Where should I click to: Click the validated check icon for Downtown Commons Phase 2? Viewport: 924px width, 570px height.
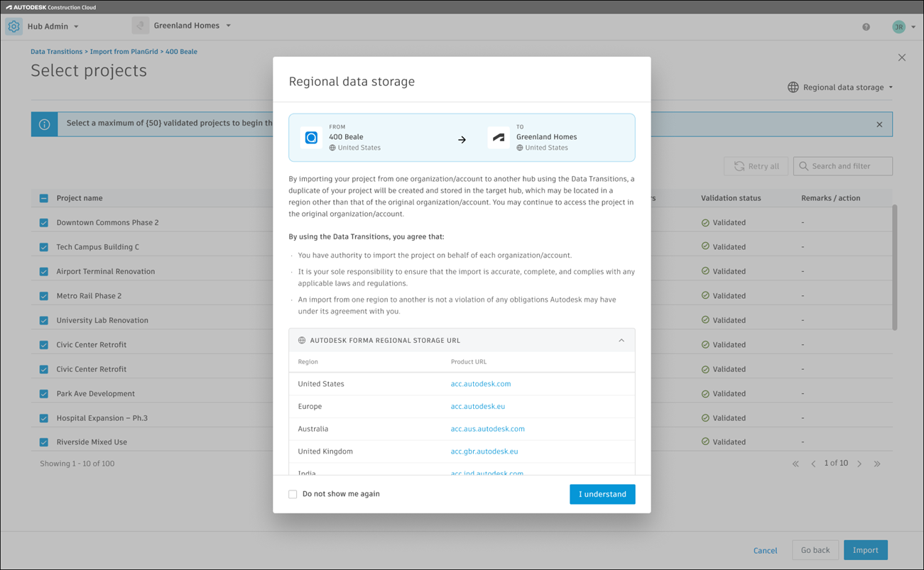[705, 222]
